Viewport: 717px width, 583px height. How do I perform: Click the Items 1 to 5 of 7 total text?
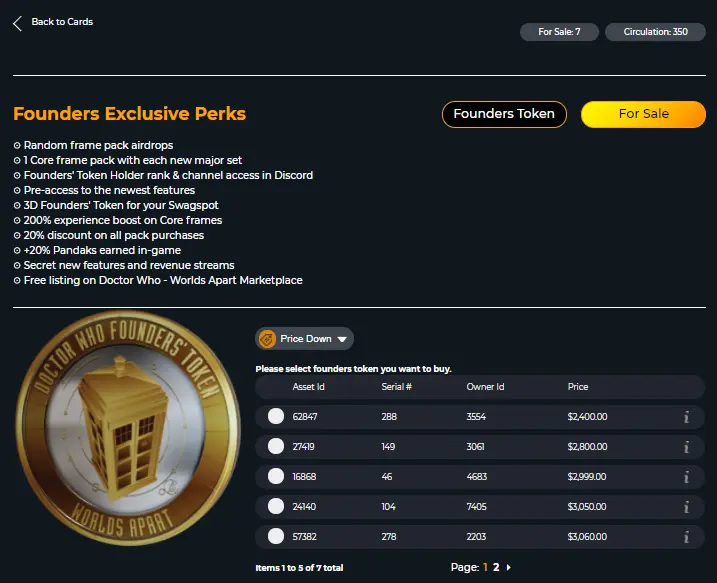tap(299, 568)
